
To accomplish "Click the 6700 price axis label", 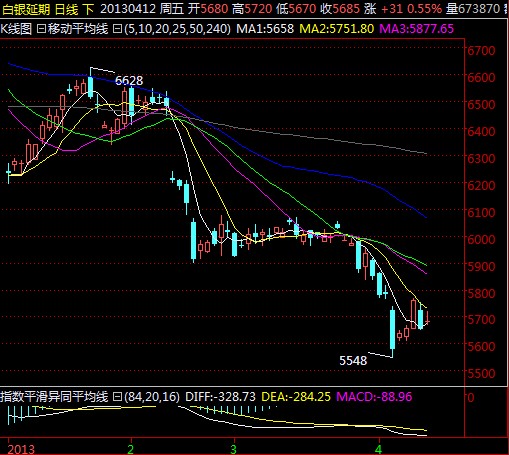I will click(x=481, y=51).
